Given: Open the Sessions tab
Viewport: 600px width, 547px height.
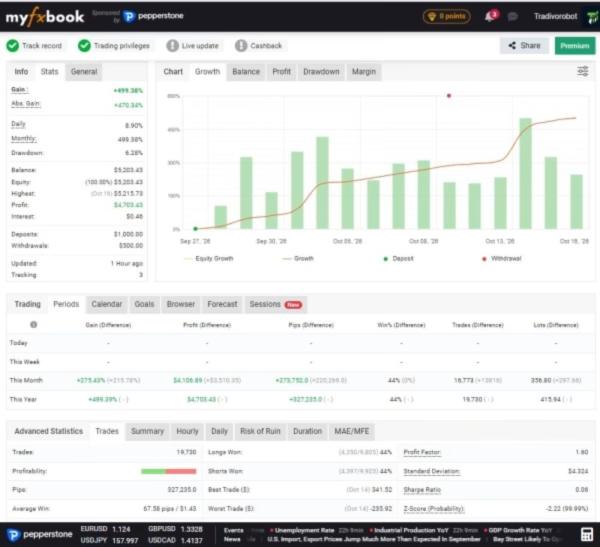Looking at the screenshot, I should 276,304.
